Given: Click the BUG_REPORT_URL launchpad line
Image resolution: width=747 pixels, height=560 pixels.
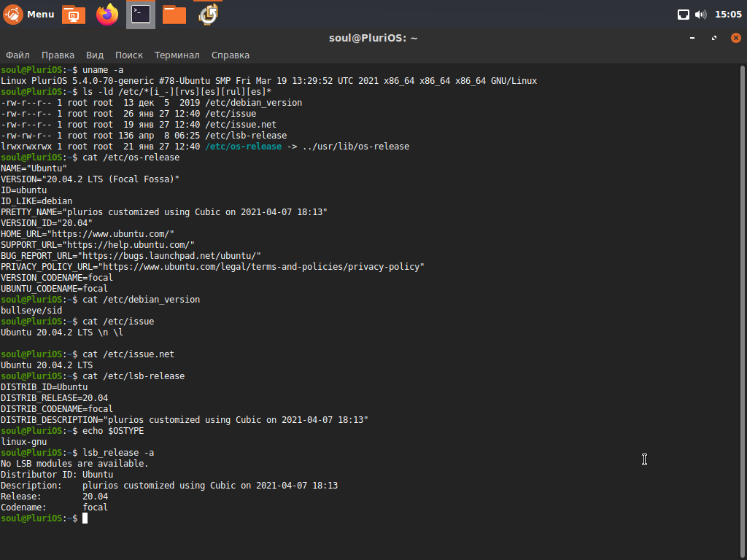Looking at the screenshot, I should click(x=131, y=256).
